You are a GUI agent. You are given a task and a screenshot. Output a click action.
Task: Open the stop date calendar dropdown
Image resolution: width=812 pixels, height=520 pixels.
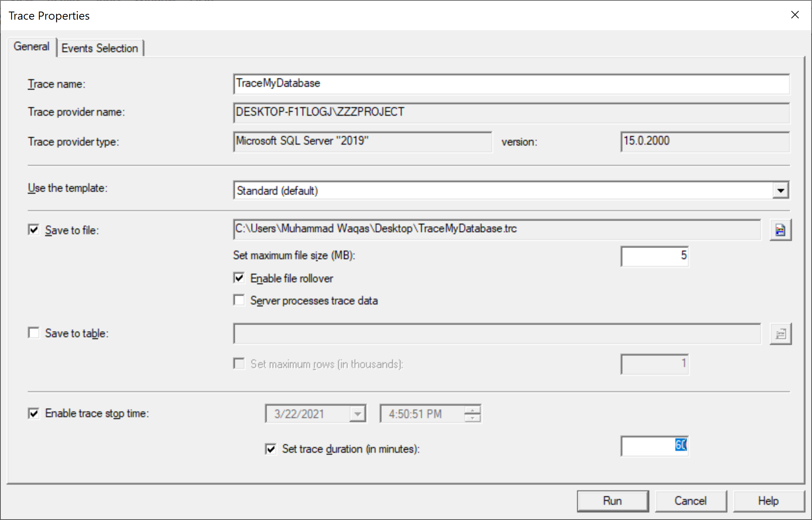(x=358, y=414)
